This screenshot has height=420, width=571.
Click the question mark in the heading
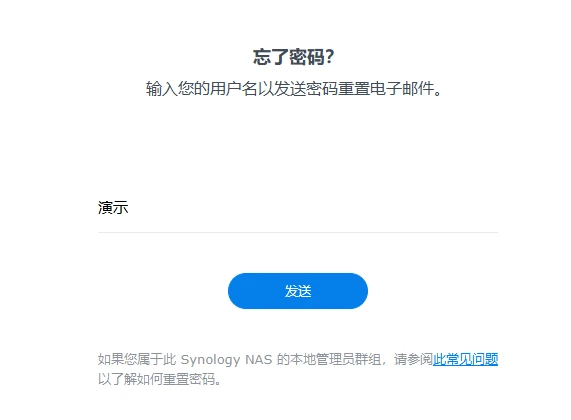coord(330,57)
